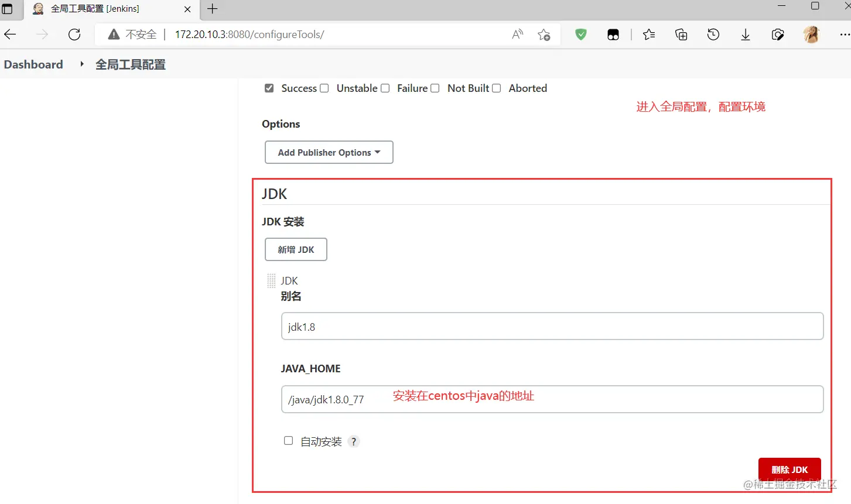Expand Add Publisher Options dropdown
851x504 pixels.
pyautogui.click(x=329, y=152)
